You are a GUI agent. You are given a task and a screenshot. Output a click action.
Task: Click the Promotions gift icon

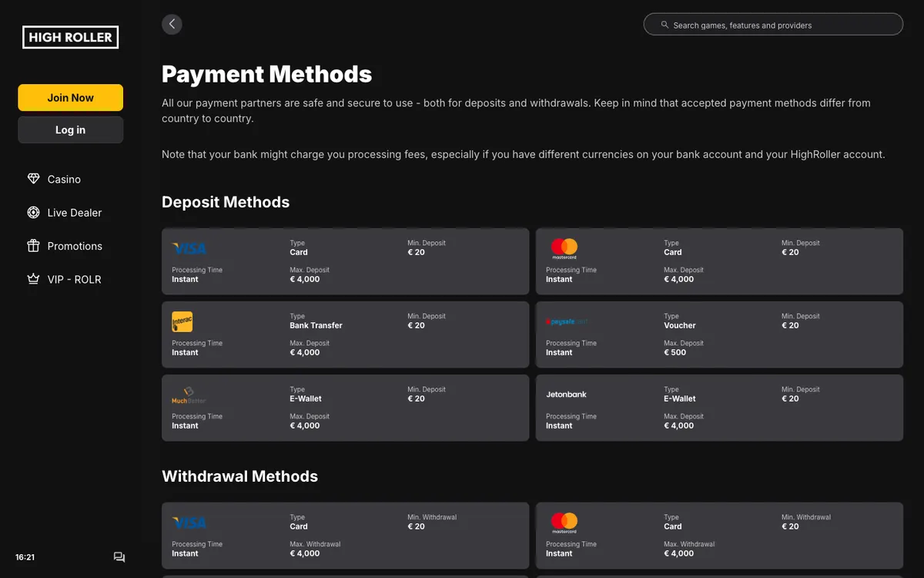(x=33, y=246)
